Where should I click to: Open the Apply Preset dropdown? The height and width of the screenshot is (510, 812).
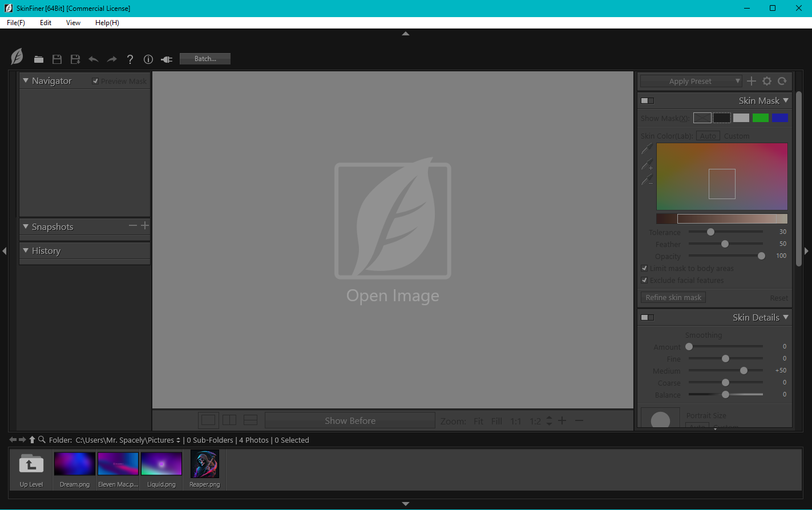coord(690,81)
